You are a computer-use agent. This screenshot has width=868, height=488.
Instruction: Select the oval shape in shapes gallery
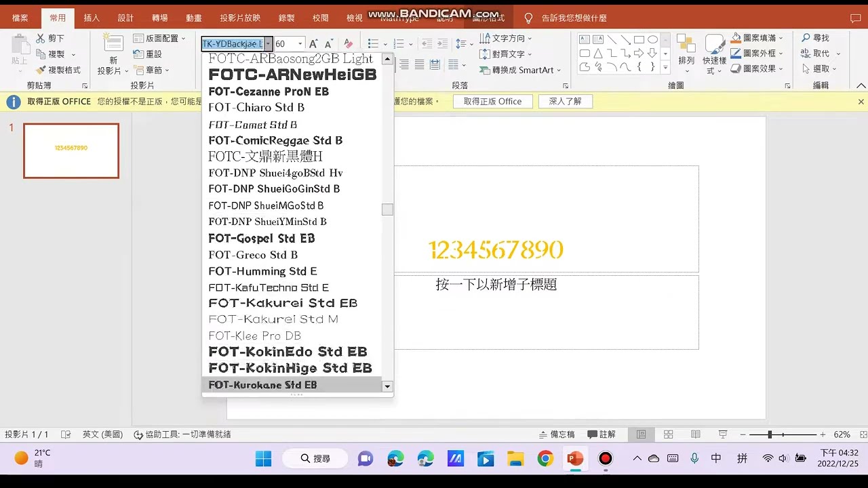click(x=652, y=39)
